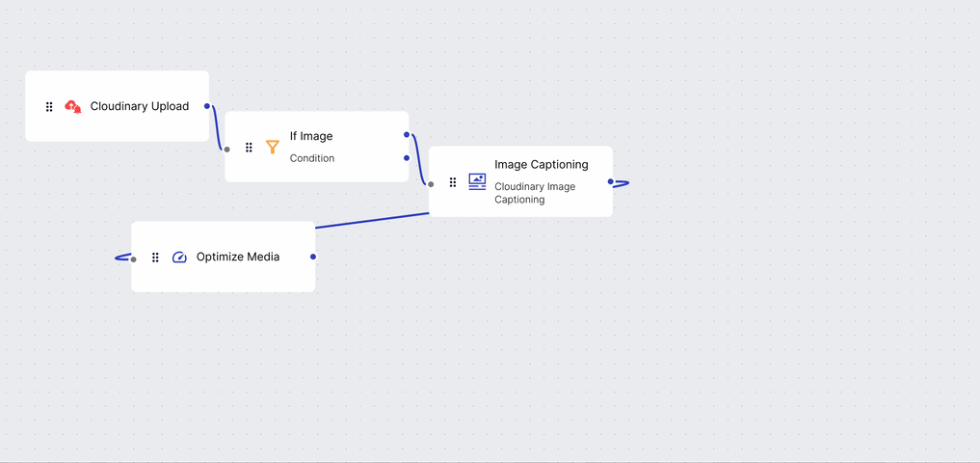Click the Optimize Media gauge icon
Screen dimensions: 980x463
[x=178, y=258]
